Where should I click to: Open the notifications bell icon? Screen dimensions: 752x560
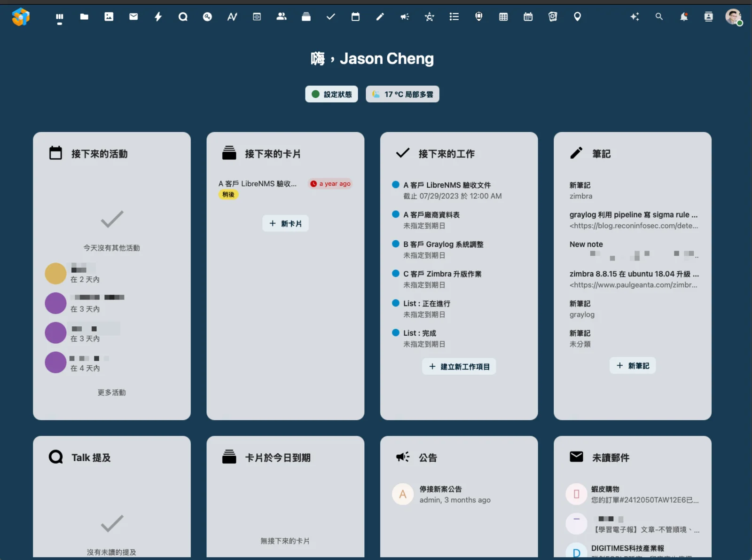click(684, 17)
